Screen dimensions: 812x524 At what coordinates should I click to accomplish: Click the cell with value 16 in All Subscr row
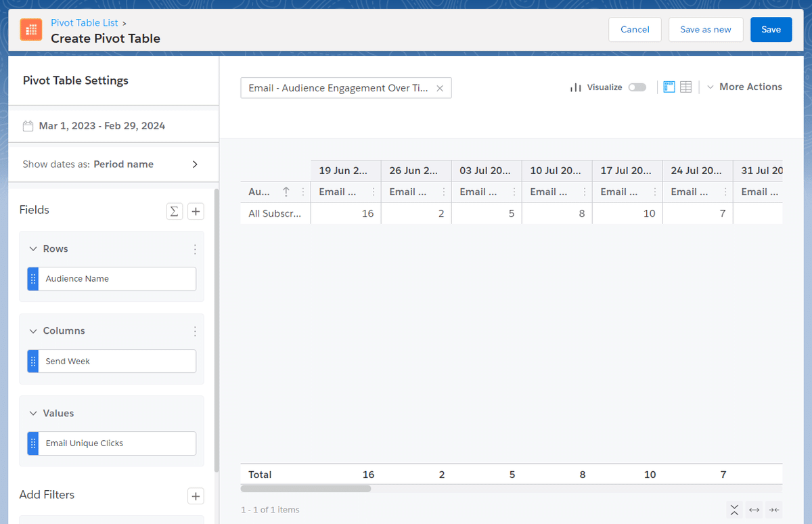[346, 213]
